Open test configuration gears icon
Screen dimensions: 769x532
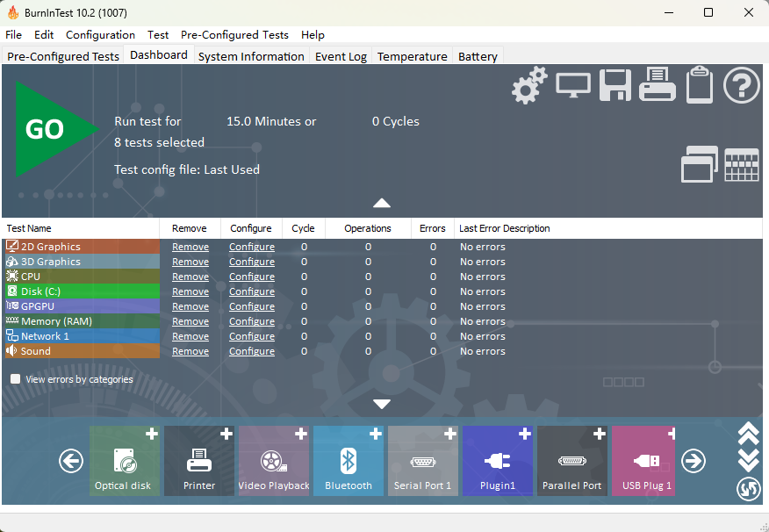529,85
